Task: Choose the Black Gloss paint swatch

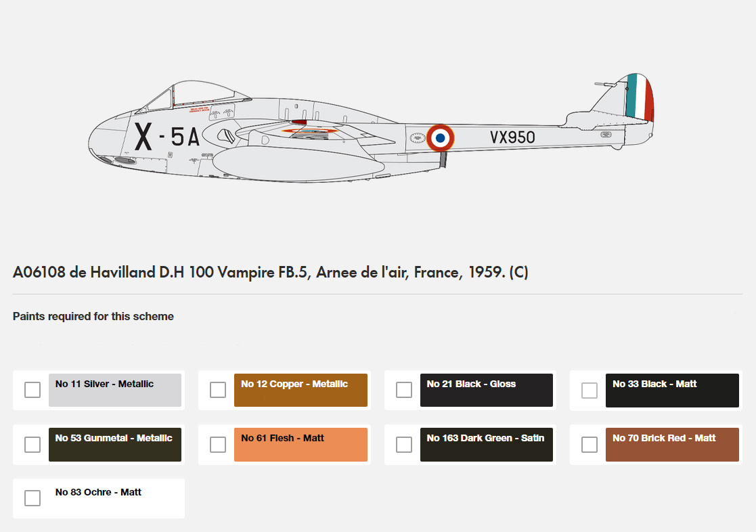Action: coord(487,390)
